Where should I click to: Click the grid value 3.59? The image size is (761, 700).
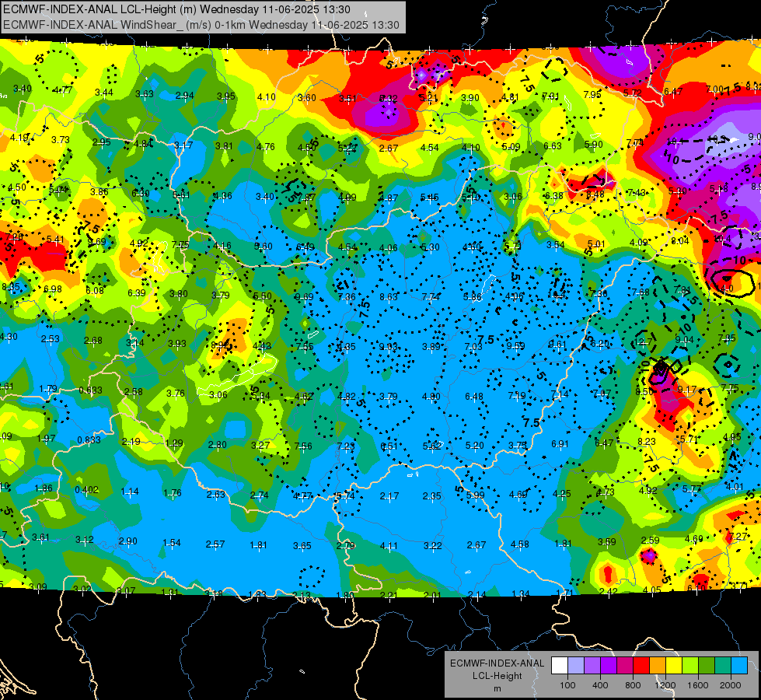click(x=606, y=541)
